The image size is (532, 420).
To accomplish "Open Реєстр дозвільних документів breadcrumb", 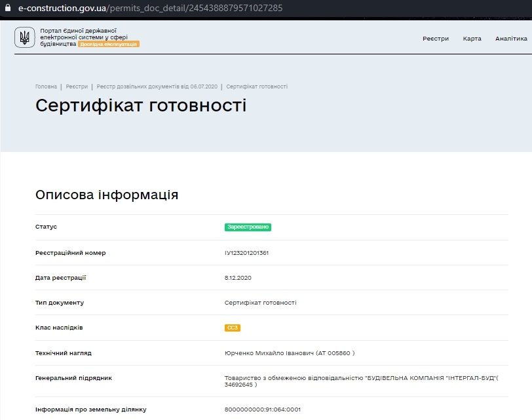I will pyautogui.click(x=157, y=86).
